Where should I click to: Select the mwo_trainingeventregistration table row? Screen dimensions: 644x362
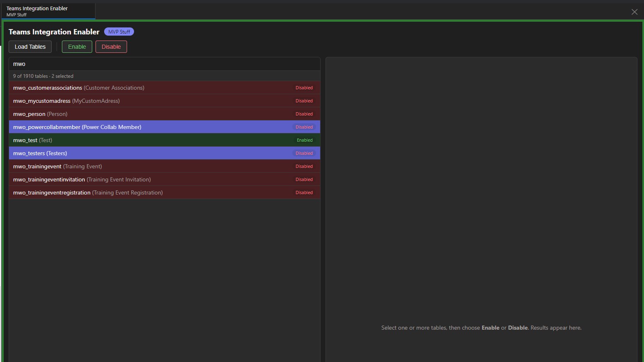[x=164, y=192]
